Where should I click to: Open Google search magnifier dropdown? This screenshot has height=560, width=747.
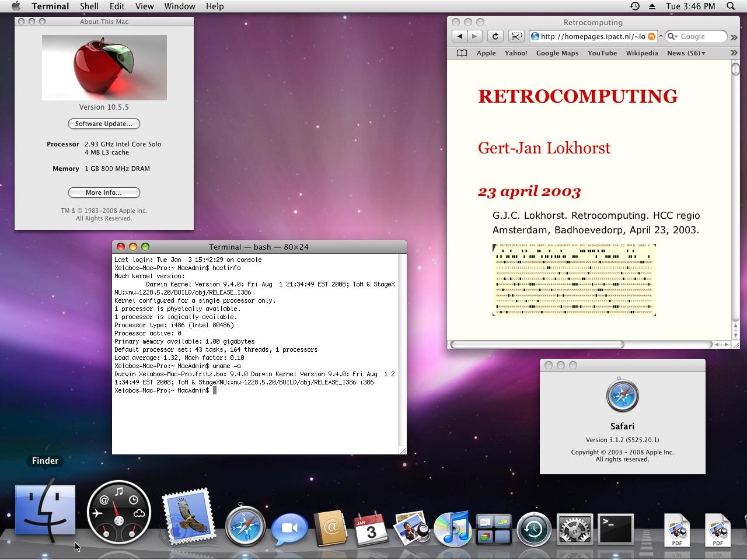pyautogui.click(x=673, y=36)
